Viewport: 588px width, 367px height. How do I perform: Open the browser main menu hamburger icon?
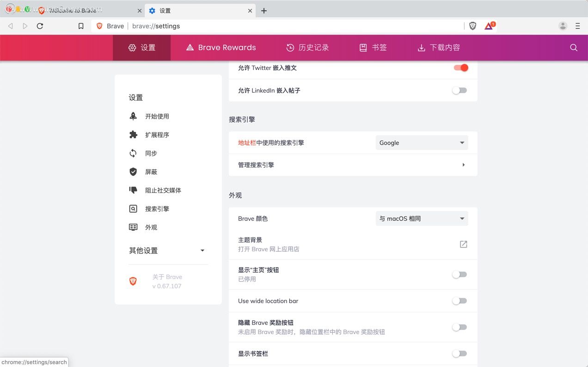tap(577, 26)
